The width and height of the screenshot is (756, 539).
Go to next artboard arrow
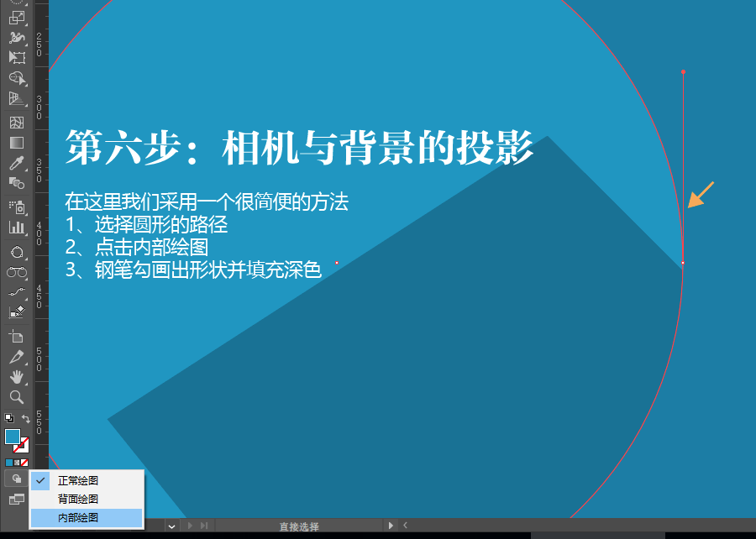tap(190, 526)
